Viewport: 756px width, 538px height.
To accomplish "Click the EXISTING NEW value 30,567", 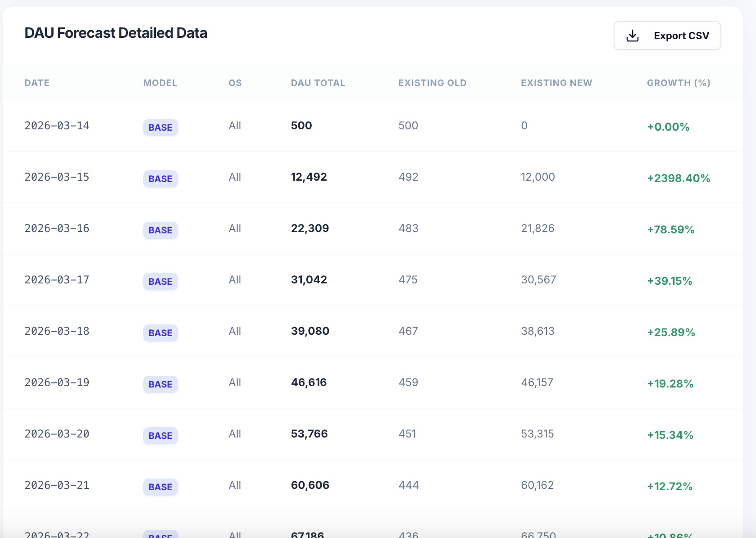I will [538, 279].
